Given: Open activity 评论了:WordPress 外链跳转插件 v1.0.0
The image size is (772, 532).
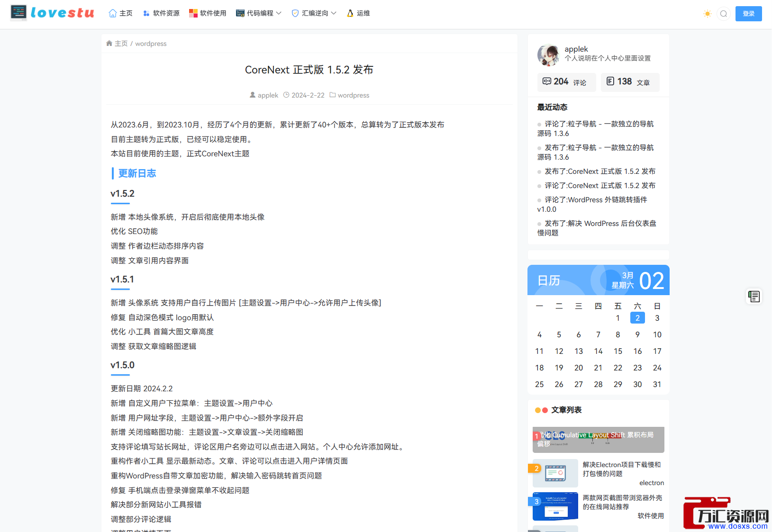Looking at the screenshot, I should (592, 205).
